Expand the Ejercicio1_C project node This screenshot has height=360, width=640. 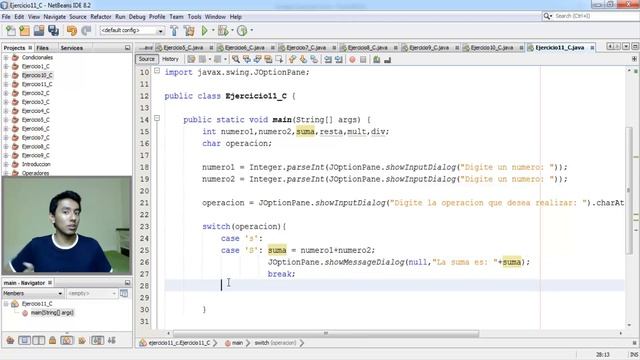pyautogui.click(x=6, y=67)
